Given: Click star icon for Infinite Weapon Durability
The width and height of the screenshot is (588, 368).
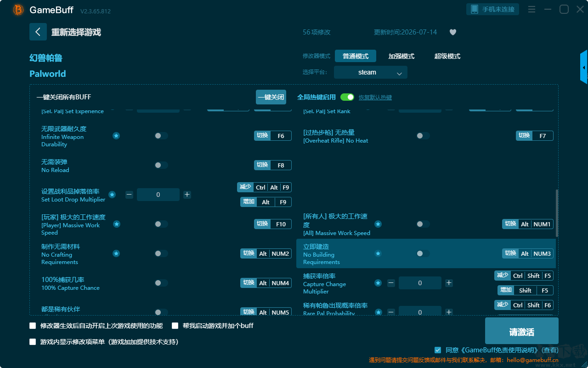Looking at the screenshot, I should tap(116, 136).
